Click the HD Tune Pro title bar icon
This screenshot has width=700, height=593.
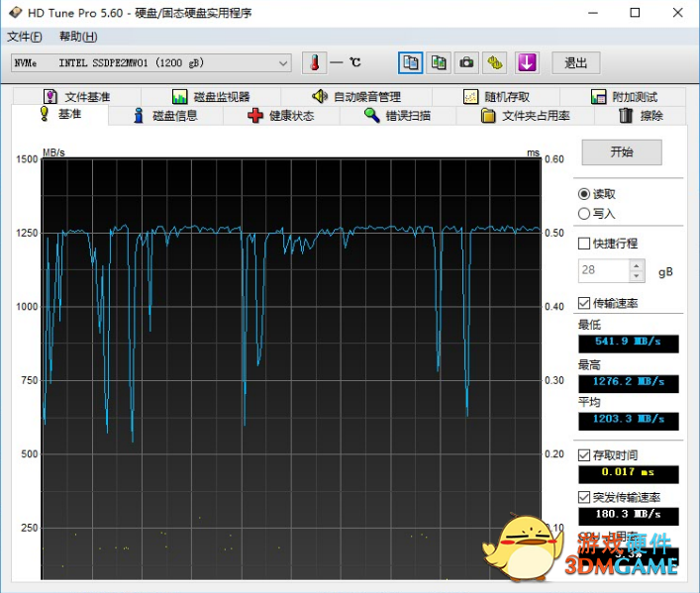(15, 13)
